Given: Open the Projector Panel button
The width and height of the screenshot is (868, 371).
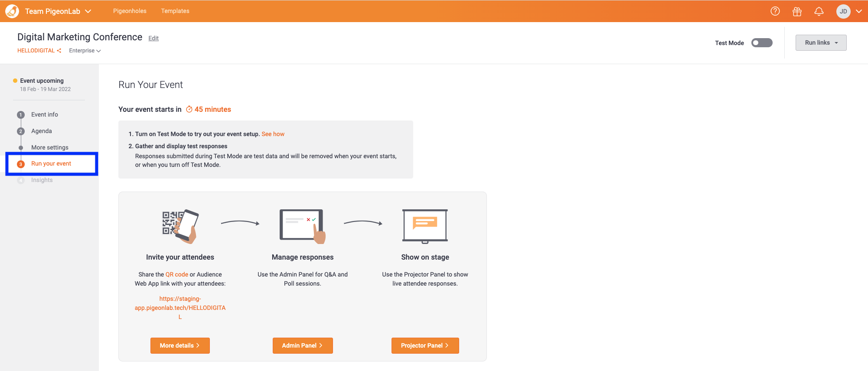Looking at the screenshot, I should coord(425,345).
